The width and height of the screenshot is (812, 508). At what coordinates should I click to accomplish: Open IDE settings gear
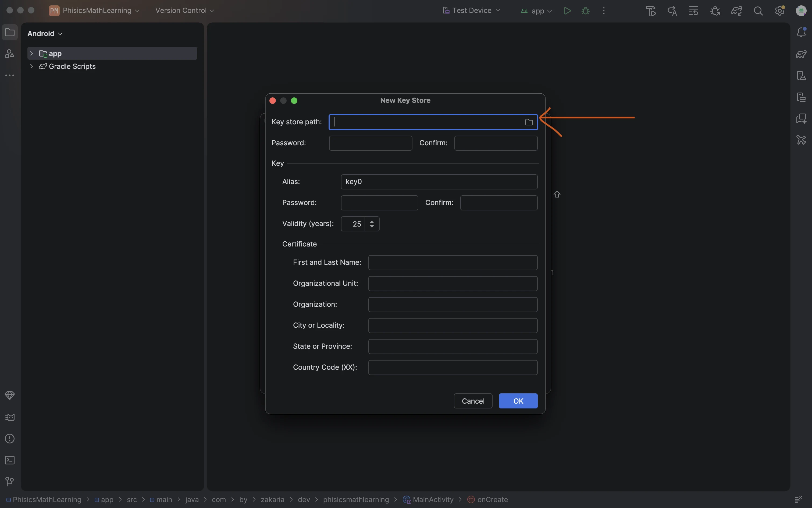pos(779,11)
